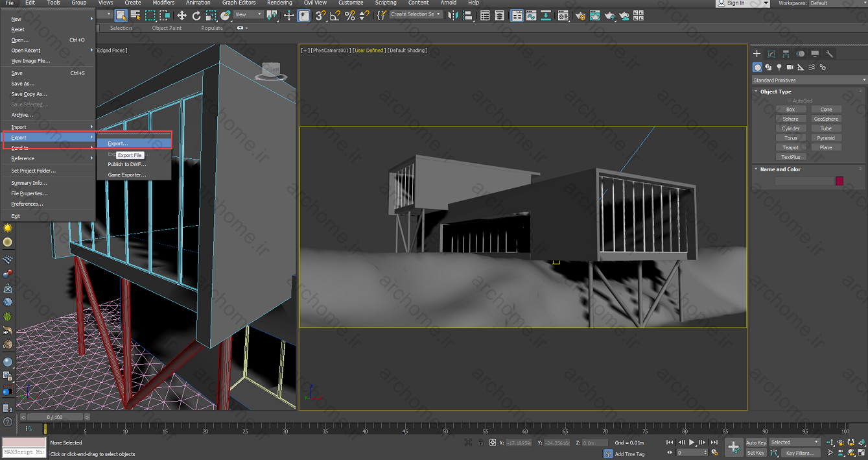Enable the AutoGrid checkbox
868x460 pixels.
[790, 101]
